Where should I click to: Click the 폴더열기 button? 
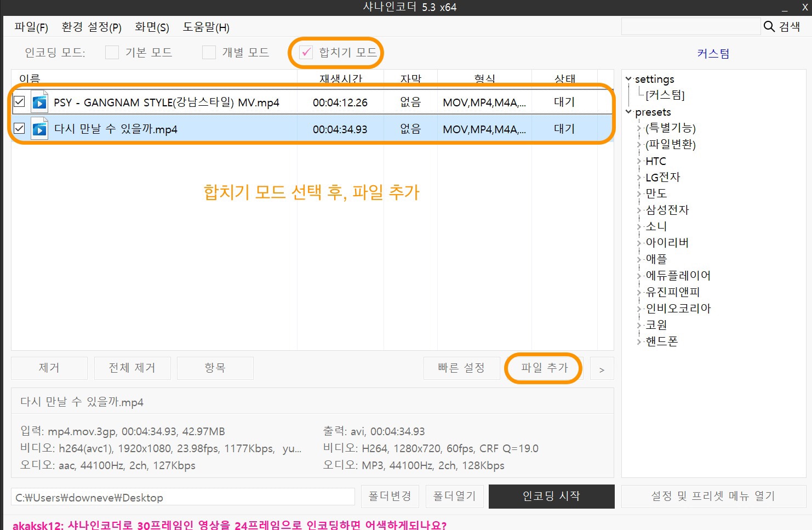(455, 496)
